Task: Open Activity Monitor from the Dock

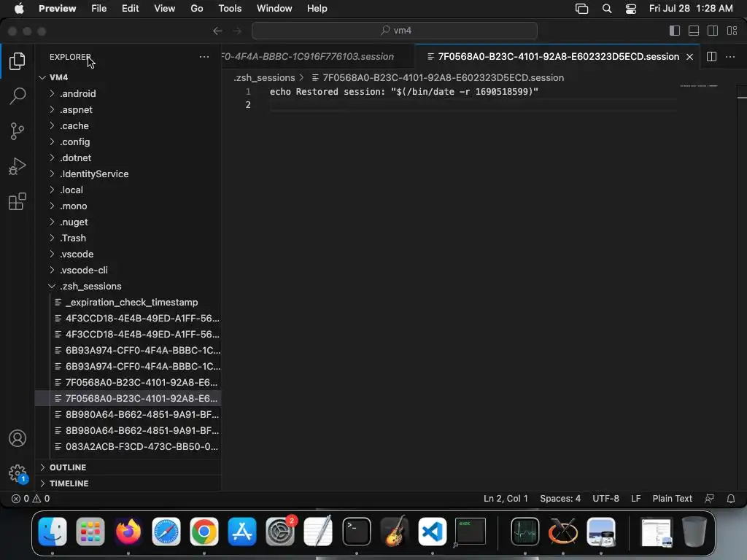Action: pos(525,532)
